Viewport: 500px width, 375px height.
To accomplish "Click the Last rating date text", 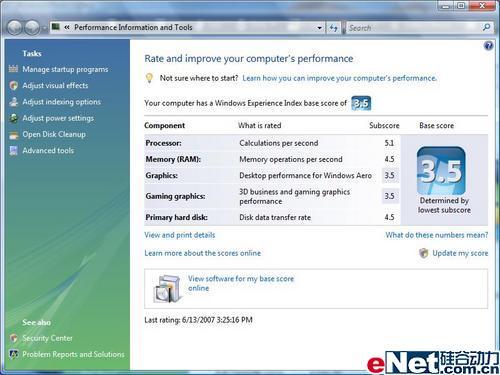I will click(198, 320).
